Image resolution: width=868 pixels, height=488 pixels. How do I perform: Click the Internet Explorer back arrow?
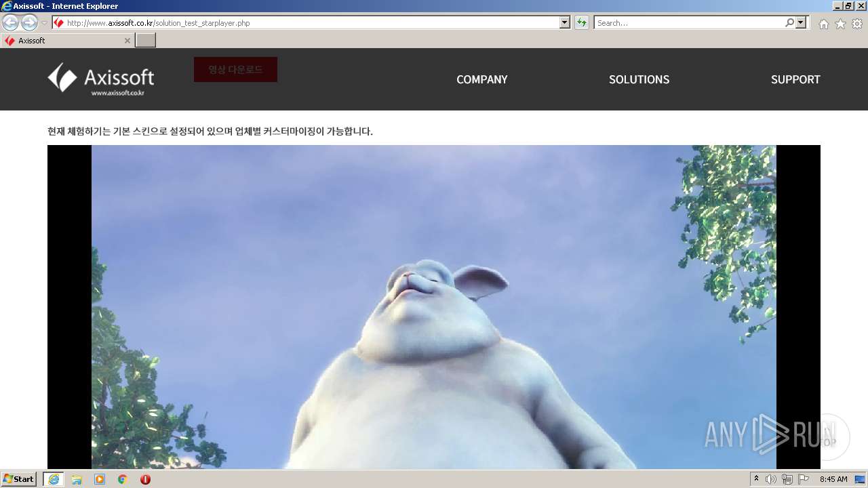pyautogui.click(x=11, y=23)
